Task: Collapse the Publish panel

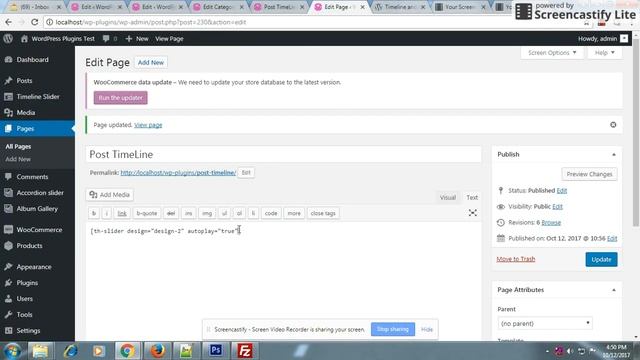Action: point(613,155)
